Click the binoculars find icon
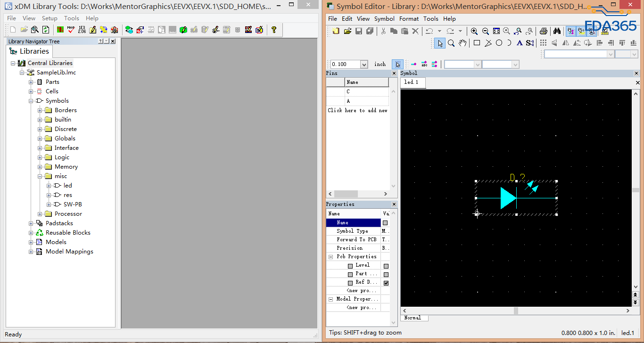This screenshot has height=343, width=644. pyautogui.click(x=557, y=31)
